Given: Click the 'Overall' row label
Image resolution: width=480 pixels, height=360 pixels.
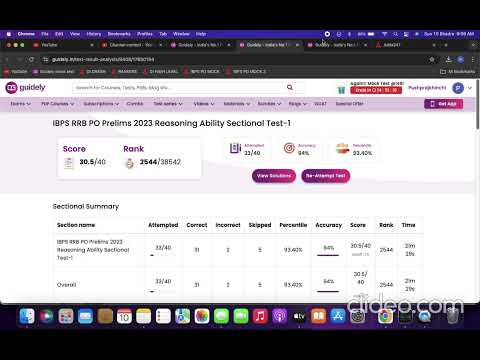Looking at the screenshot, I should [x=66, y=285].
